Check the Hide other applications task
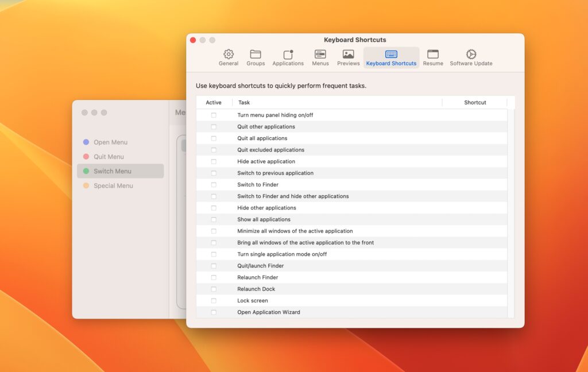Viewport: 588px width, 372px height. pos(214,208)
